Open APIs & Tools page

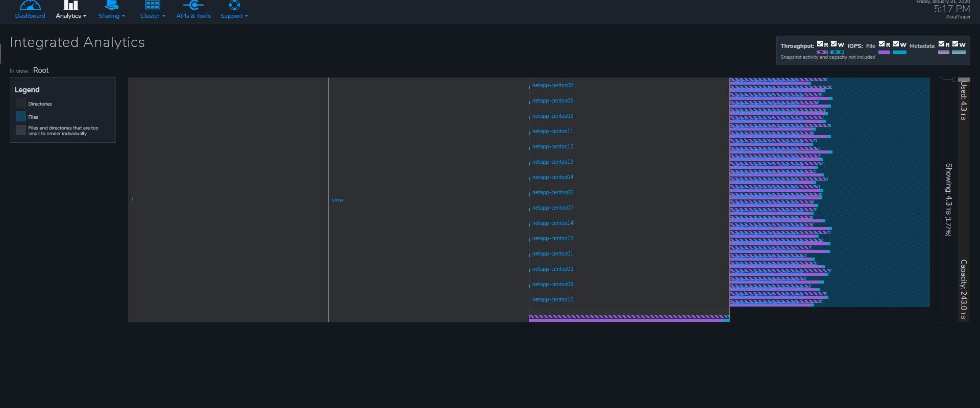point(193,16)
